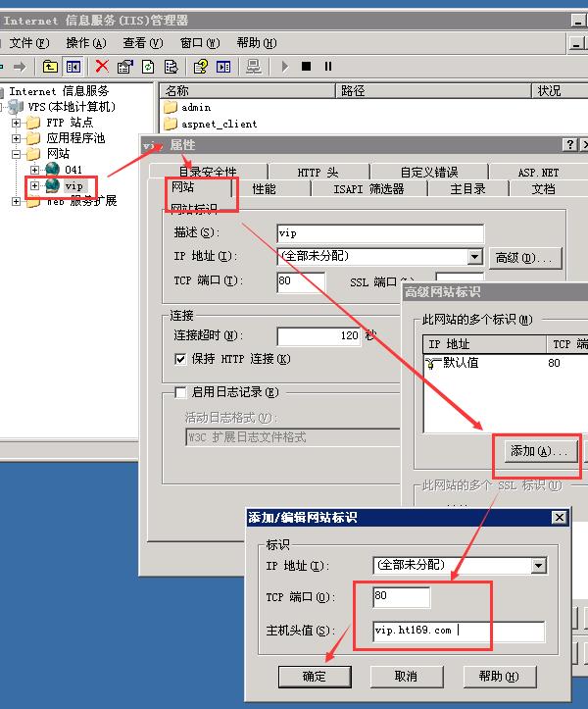
Task: Click the Stop item square icon
Action: tap(306, 67)
